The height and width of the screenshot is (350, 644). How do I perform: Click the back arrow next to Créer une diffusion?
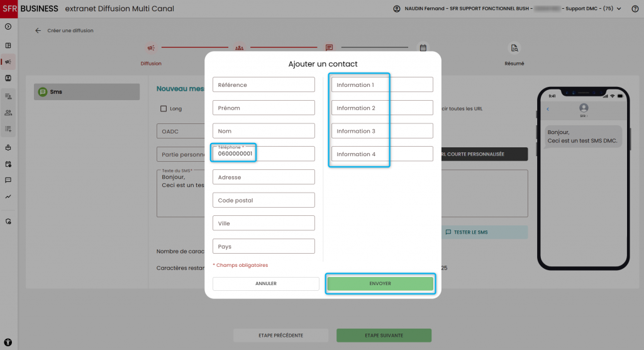click(x=38, y=30)
